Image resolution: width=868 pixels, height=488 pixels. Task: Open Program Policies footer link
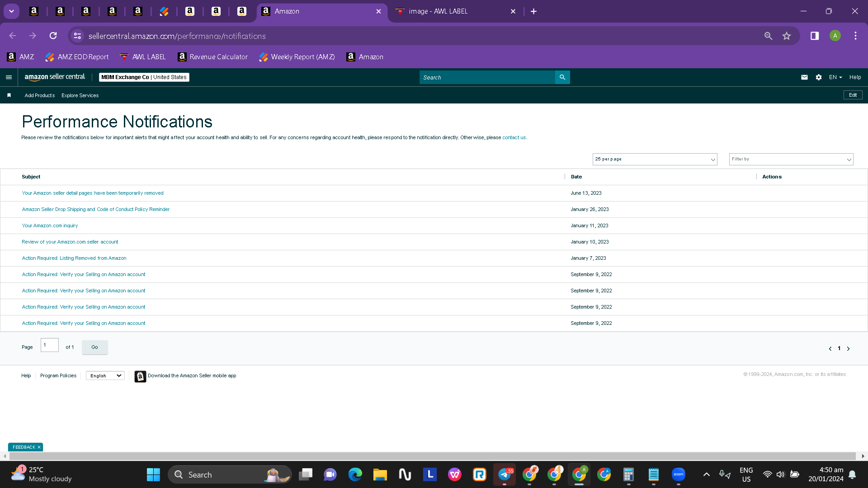[x=58, y=376]
